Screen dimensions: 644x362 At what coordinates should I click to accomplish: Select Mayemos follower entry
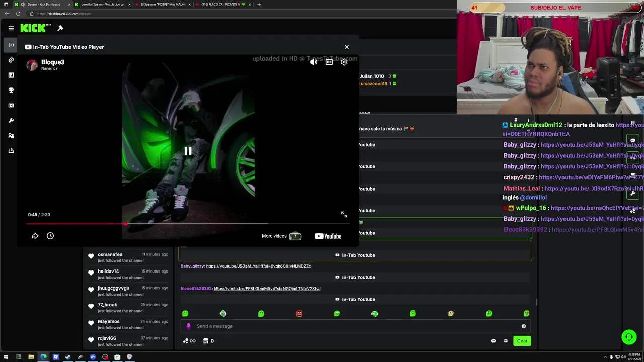(x=128, y=324)
